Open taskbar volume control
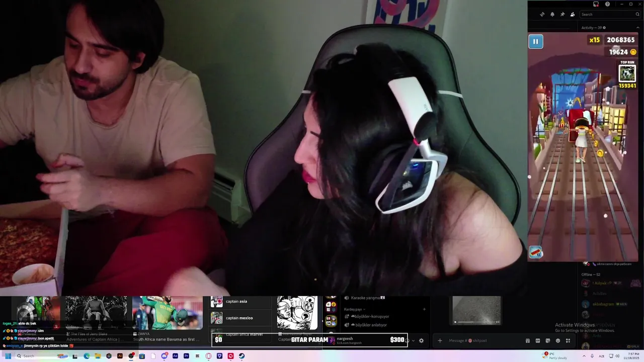644x362 pixels. 617,356
